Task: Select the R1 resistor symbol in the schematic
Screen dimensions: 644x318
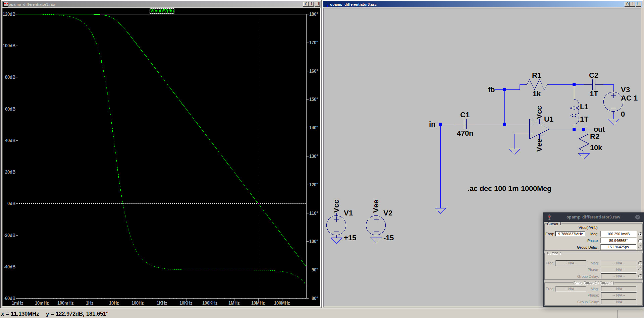Action: 537,84
